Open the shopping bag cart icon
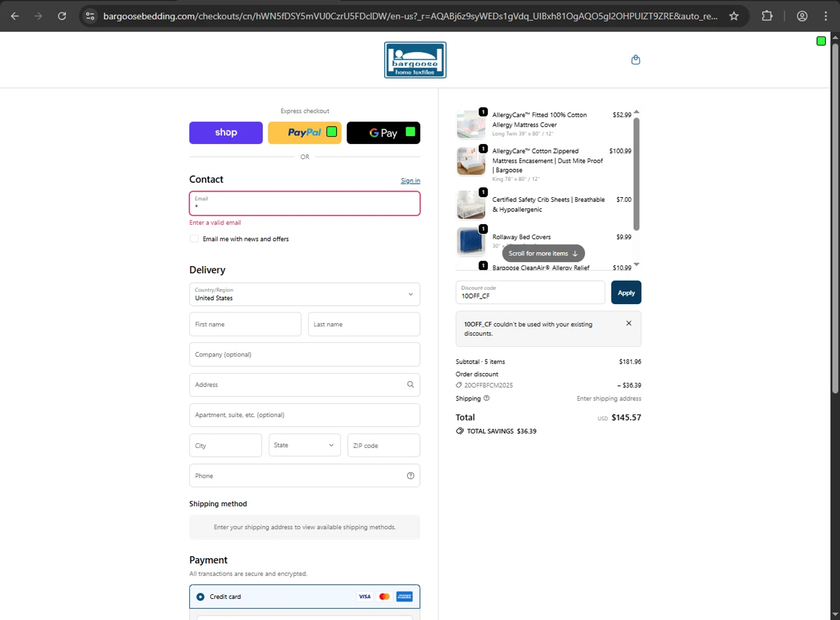 [636, 60]
